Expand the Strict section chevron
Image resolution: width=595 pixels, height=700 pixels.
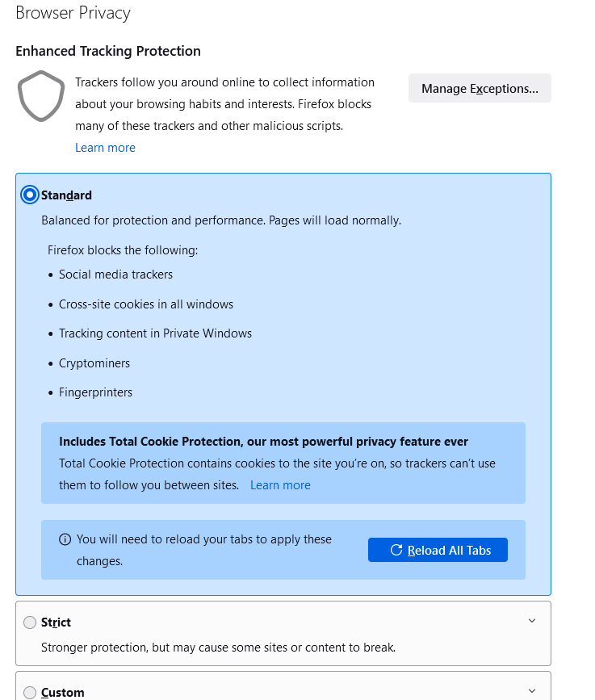(531, 621)
